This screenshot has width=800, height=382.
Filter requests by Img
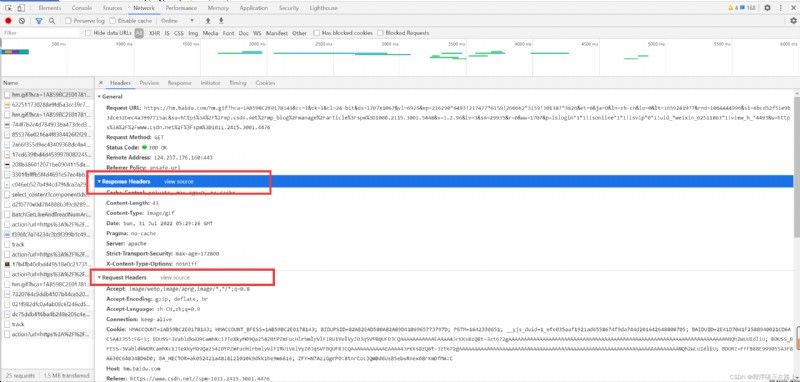[x=193, y=33]
